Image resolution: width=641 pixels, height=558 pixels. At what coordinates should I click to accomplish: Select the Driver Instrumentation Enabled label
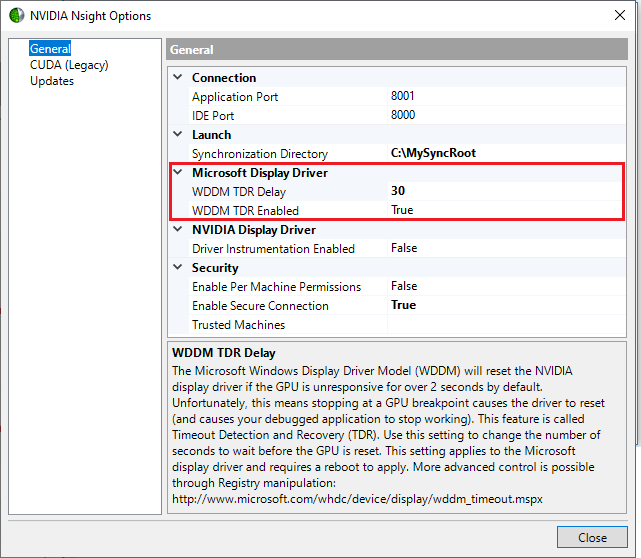click(x=273, y=249)
